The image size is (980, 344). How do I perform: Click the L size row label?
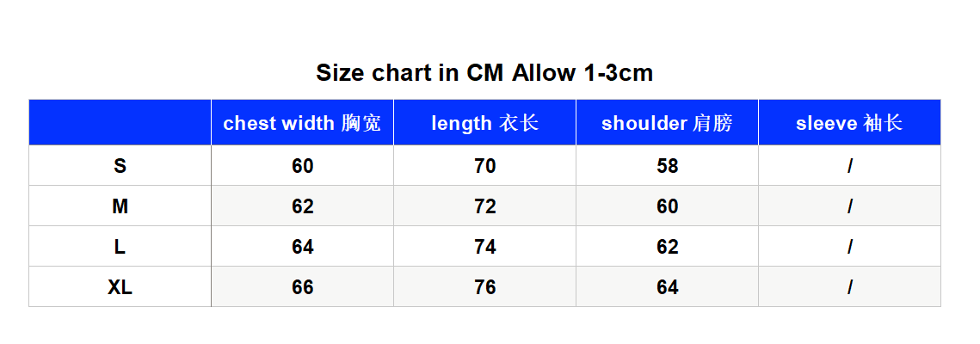[120, 247]
